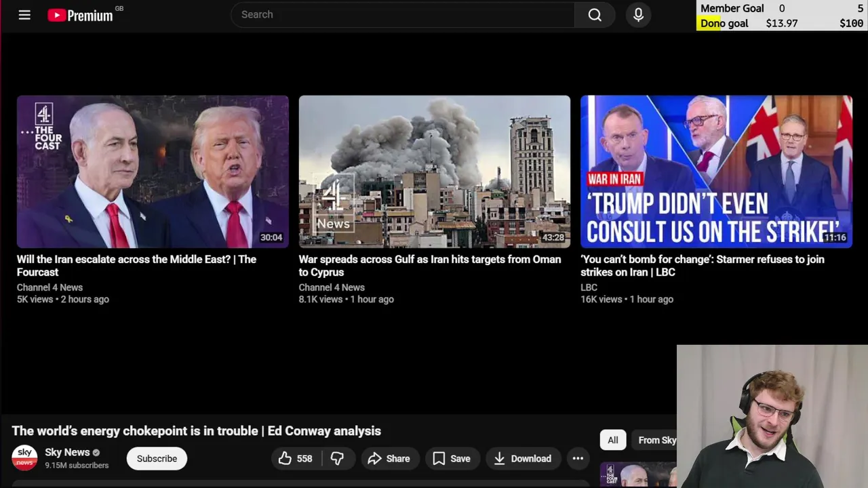Open sidebar Fourcast recommended video thumbnail

tap(638, 475)
